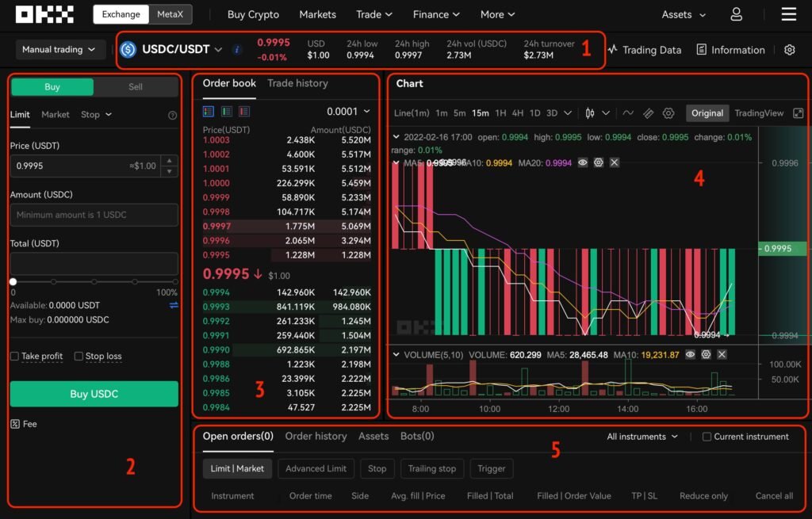This screenshot has height=519, width=812.
Task: Click the Cancel all link
Action: point(774,495)
